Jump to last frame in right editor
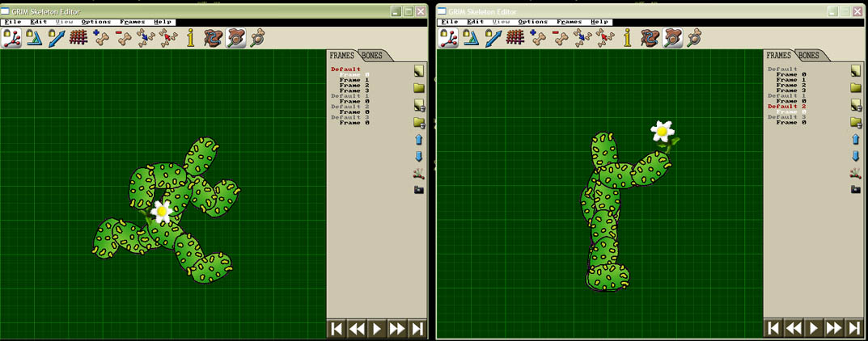This screenshot has width=868, height=341. click(854, 328)
